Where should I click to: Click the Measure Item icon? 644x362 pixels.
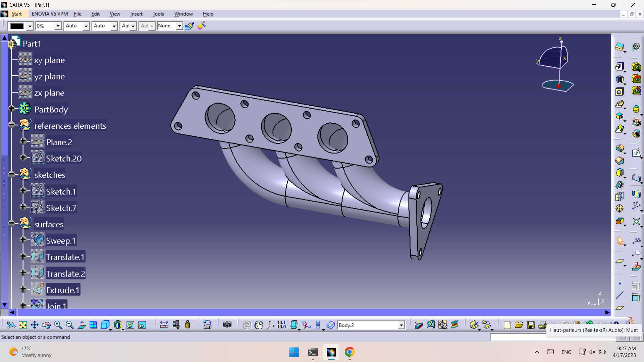176,325
